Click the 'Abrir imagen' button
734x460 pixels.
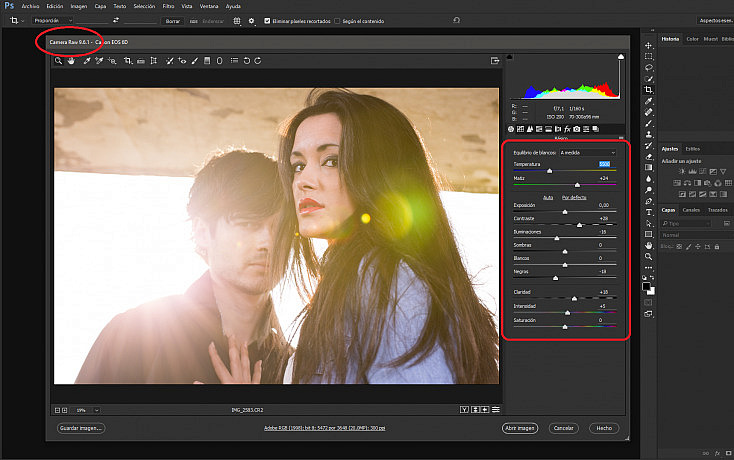point(520,428)
